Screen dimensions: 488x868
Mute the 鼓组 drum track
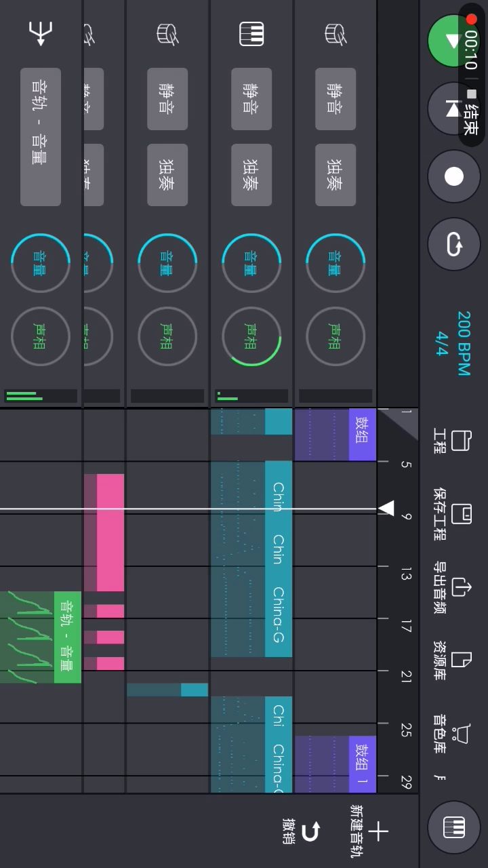tap(335, 98)
